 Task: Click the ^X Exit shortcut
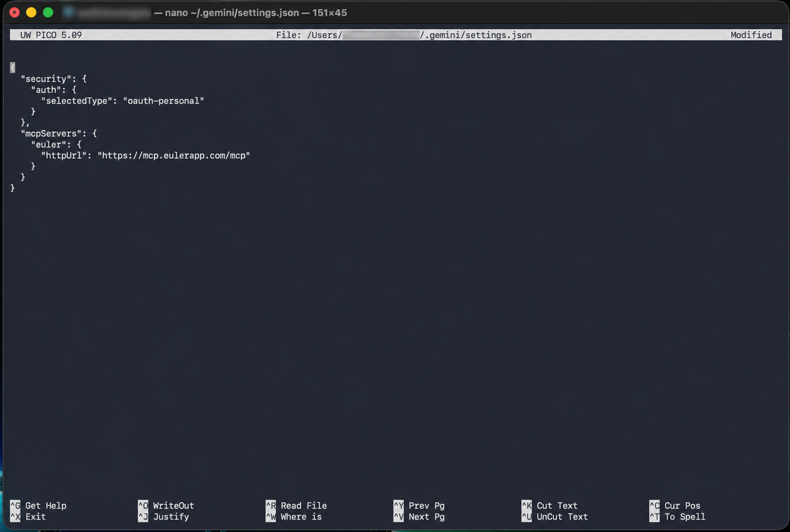[28, 516]
